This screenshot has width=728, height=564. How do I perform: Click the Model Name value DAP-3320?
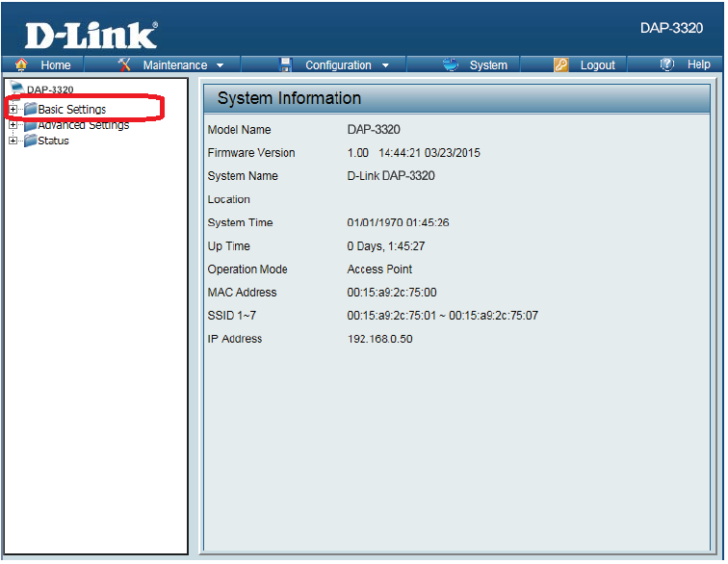374,130
